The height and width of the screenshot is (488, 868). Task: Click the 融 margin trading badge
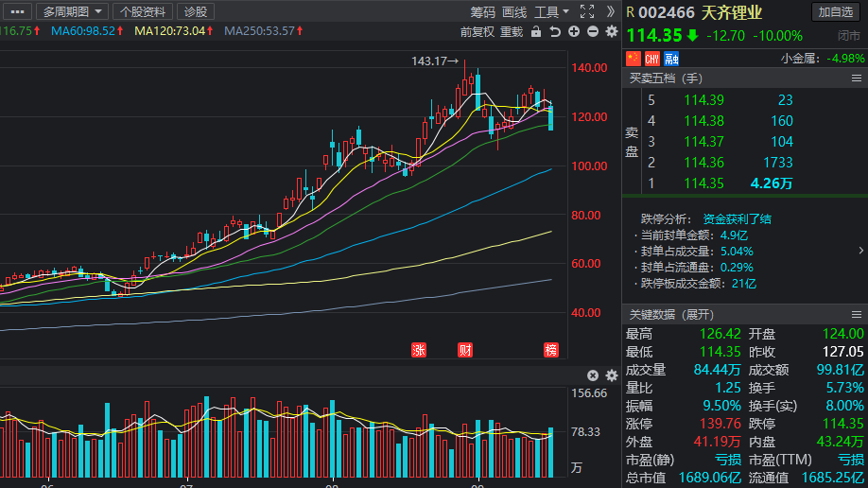671,59
